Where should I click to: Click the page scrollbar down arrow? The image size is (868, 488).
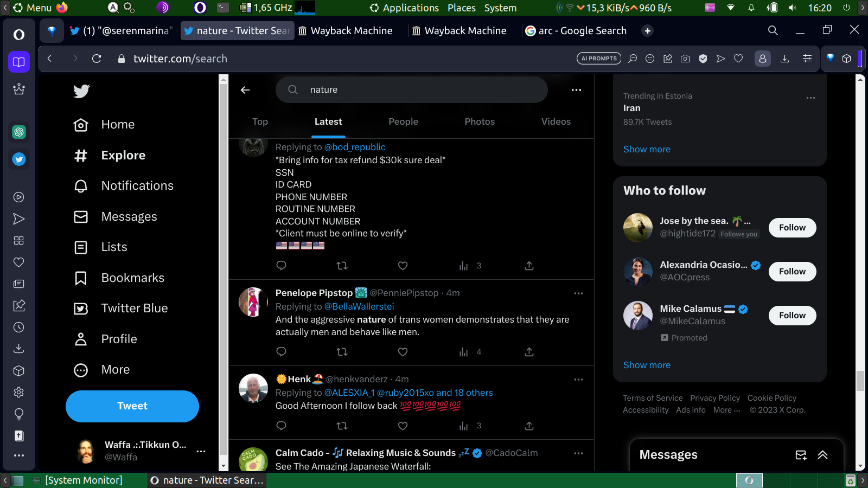860,466
